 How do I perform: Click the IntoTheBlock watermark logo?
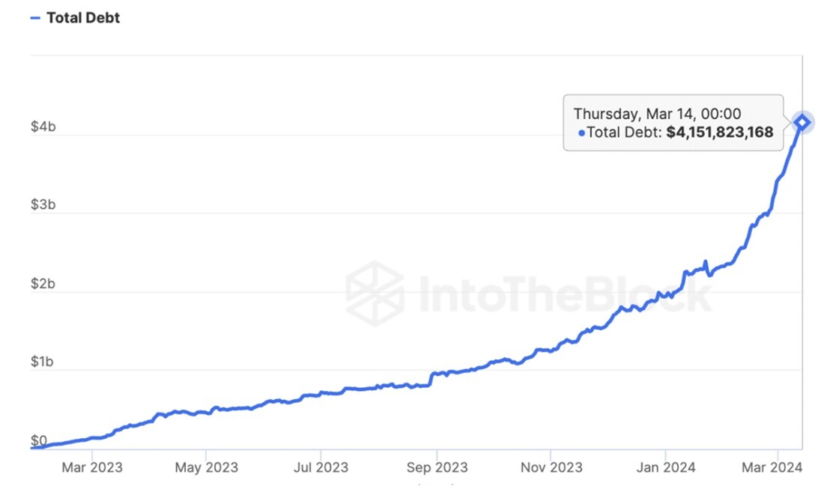375,294
